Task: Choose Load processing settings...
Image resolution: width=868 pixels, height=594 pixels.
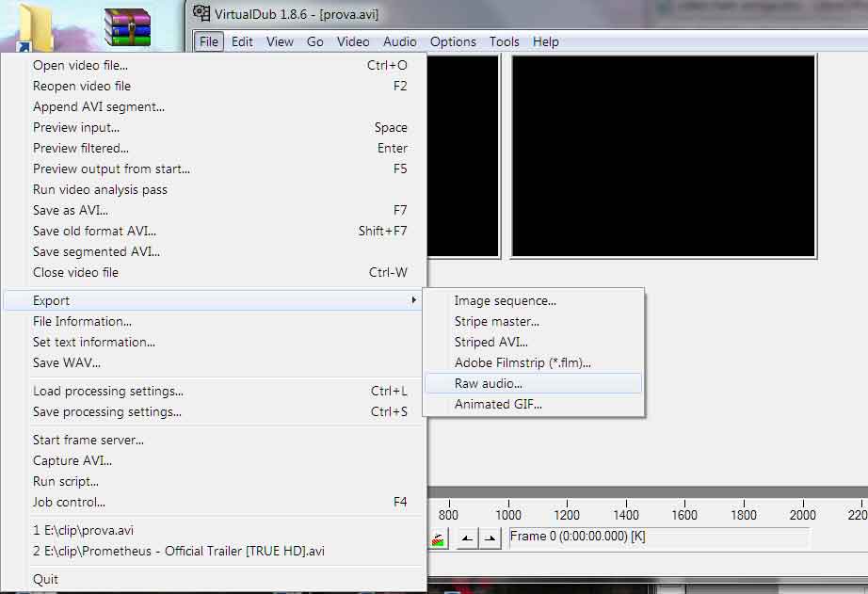Action: click(213, 392)
